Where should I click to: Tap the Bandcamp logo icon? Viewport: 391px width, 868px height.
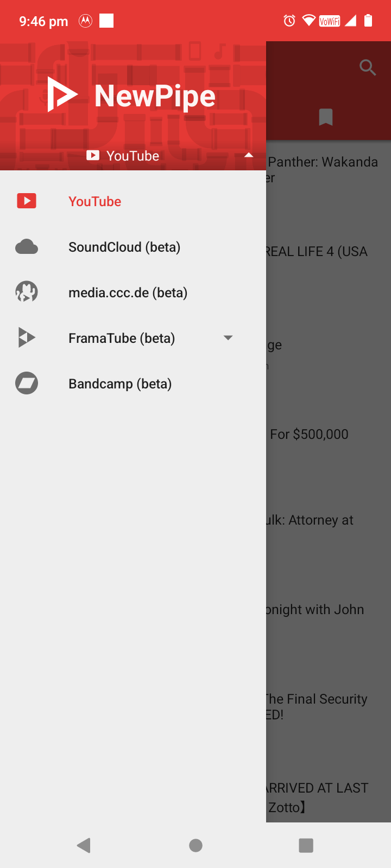tap(26, 384)
